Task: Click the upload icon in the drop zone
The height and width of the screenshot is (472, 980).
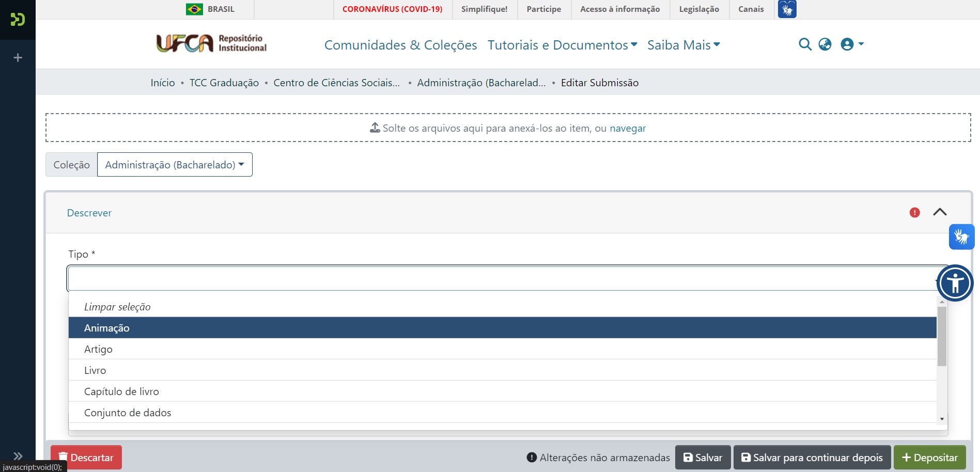Action: coord(374,128)
